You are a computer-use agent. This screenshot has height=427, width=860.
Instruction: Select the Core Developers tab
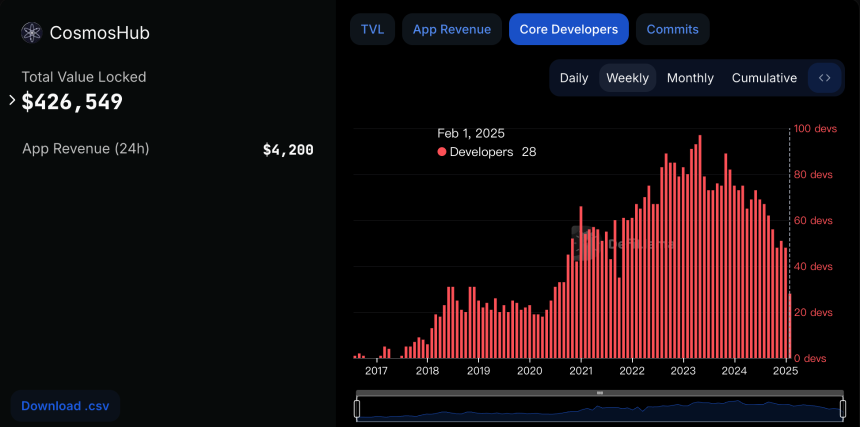point(569,29)
